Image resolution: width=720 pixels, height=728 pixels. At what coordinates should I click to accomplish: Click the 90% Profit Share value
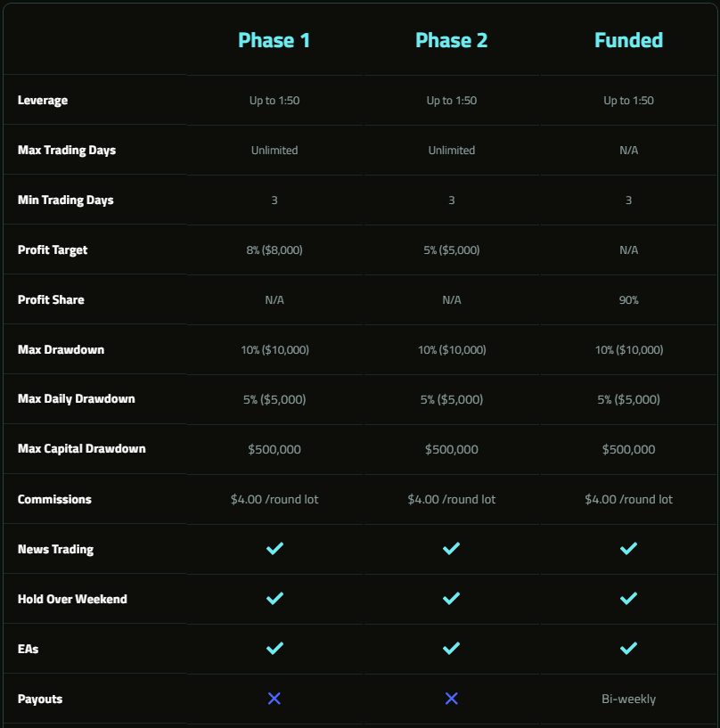[628, 300]
